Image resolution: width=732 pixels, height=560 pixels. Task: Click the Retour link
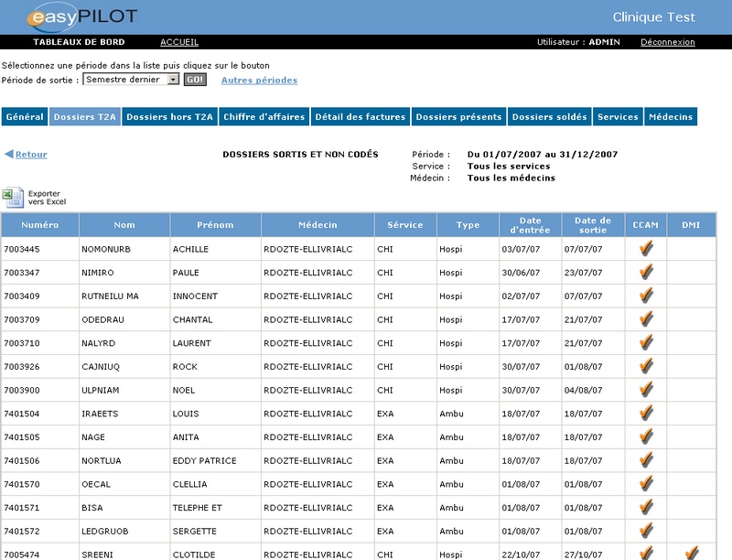31,155
